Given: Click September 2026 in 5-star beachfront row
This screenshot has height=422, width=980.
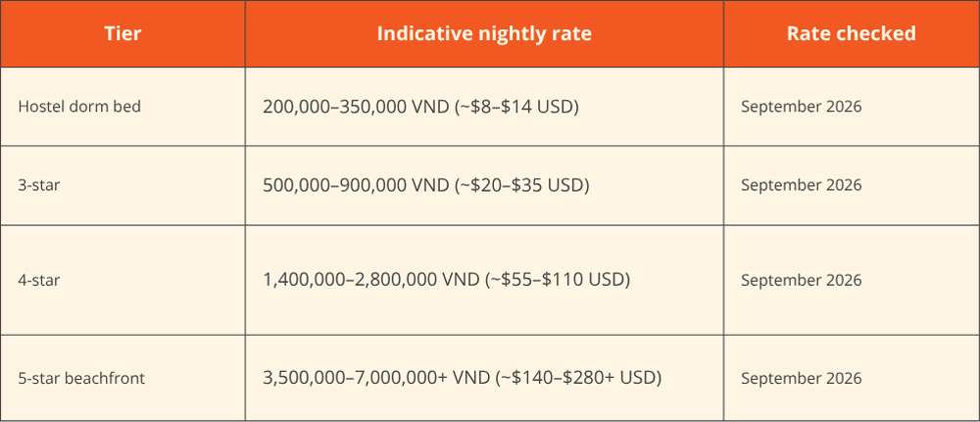Looking at the screenshot, I should (802, 378).
